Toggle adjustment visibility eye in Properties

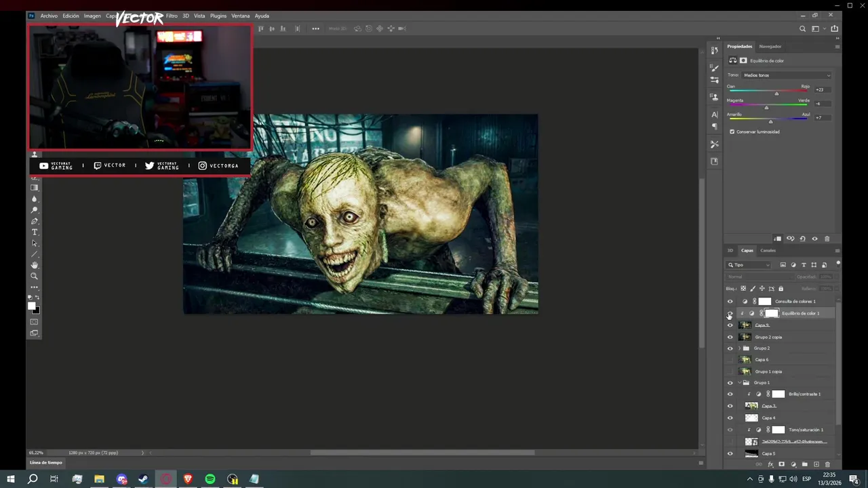tap(814, 239)
